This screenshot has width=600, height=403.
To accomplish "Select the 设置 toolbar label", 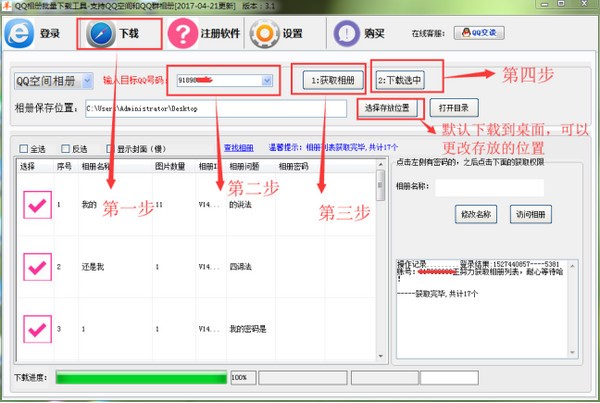I will click(x=293, y=34).
